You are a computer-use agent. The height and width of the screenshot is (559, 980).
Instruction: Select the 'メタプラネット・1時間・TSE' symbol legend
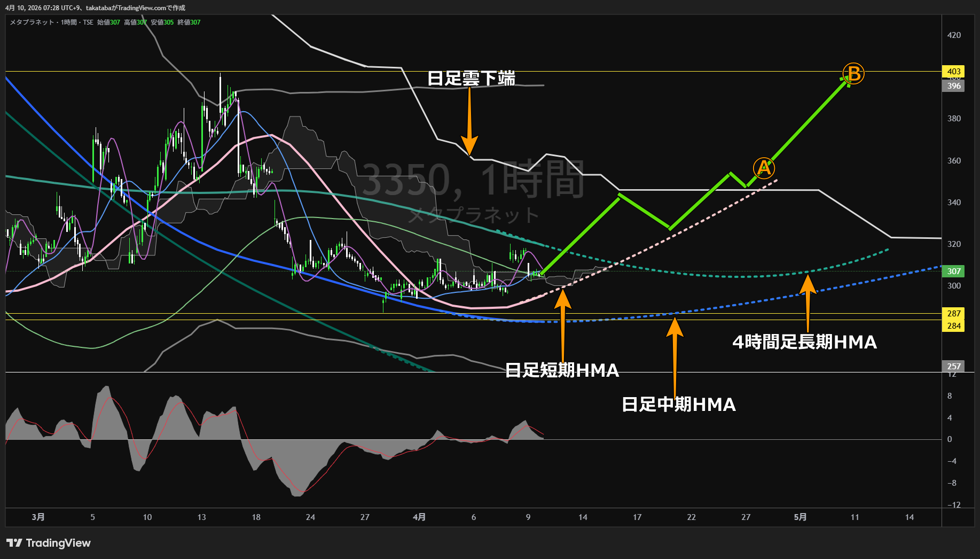coord(51,22)
